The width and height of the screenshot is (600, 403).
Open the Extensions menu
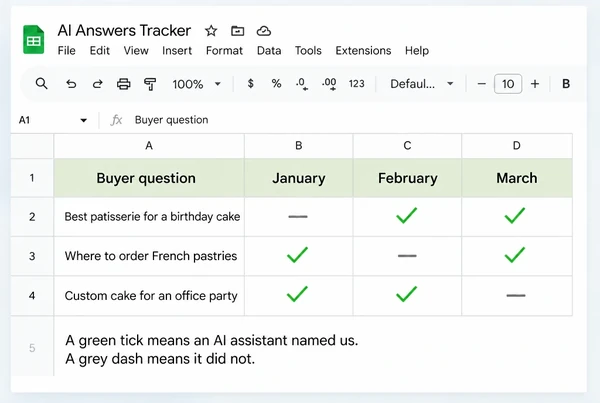coord(363,51)
